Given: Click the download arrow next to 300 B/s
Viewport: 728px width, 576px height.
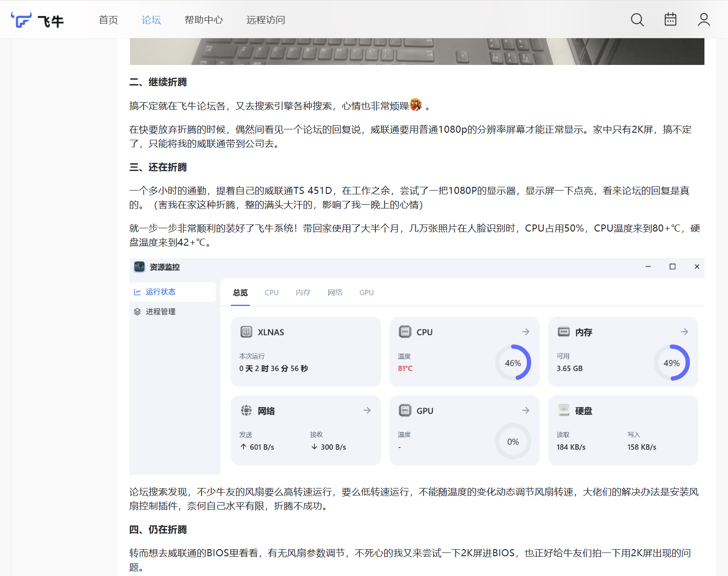Looking at the screenshot, I should pos(314,447).
